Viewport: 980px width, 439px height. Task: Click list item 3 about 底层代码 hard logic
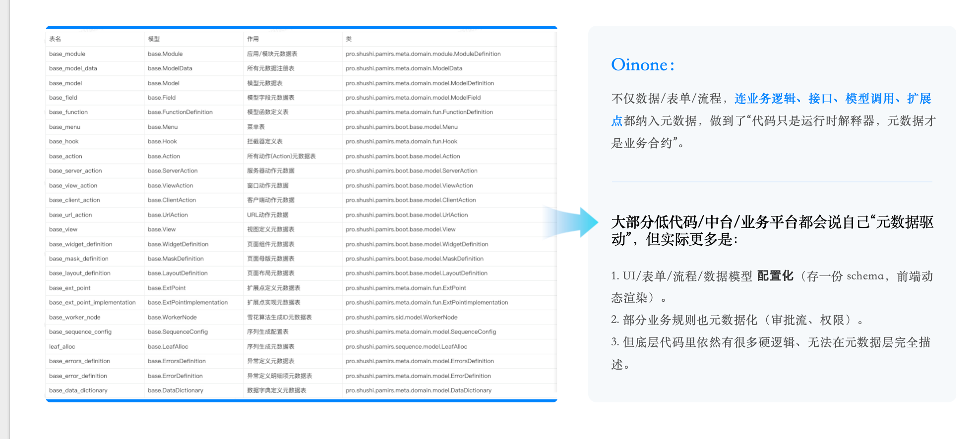tap(771, 353)
